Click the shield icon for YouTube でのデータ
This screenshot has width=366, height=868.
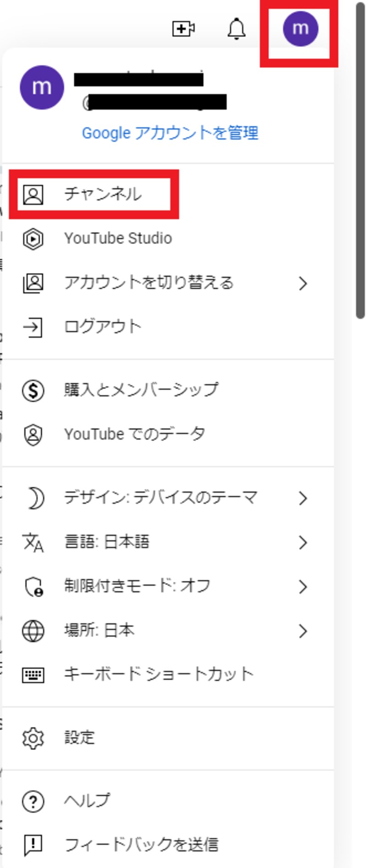coord(33,434)
